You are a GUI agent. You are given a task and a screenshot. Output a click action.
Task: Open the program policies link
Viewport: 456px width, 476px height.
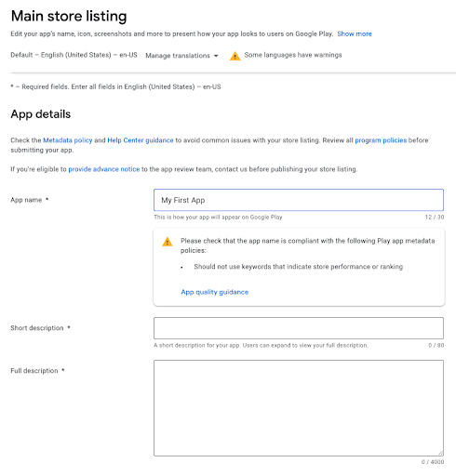tap(381, 140)
